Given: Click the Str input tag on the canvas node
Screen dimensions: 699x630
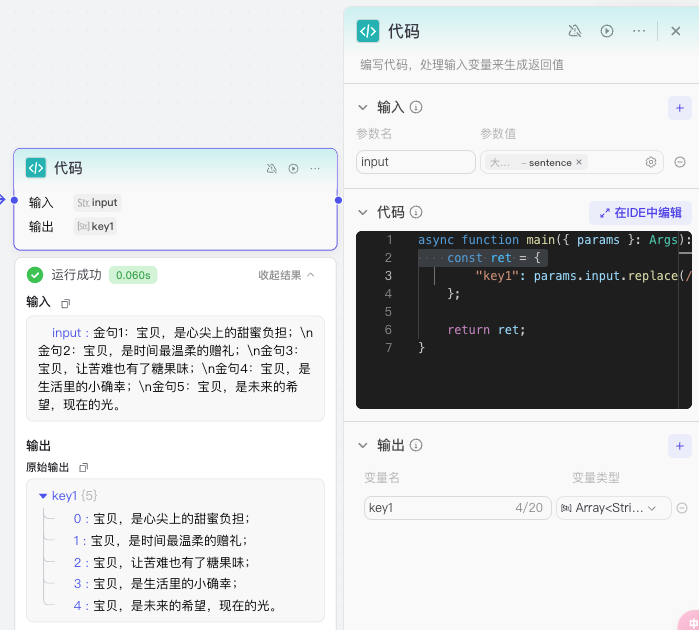Looking at the screenshot, I should [x=97, y=202].
